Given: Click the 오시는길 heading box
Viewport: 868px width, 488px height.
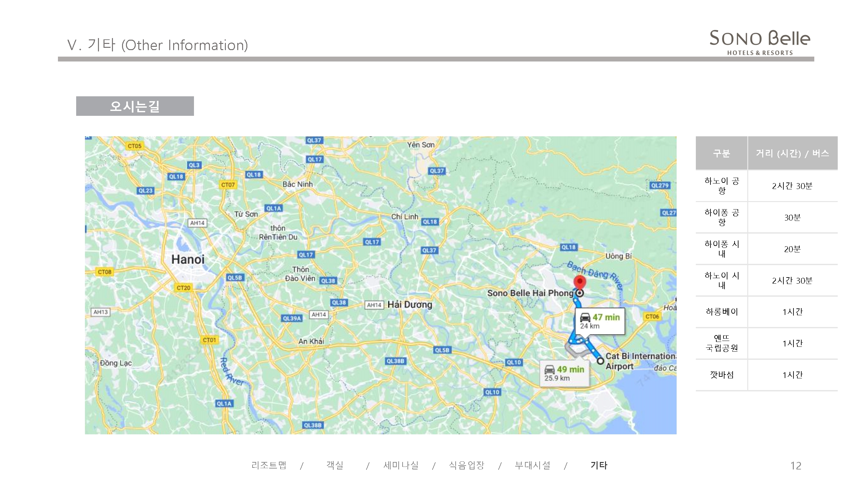Looking at the screenshot, I should coord(135,106).
